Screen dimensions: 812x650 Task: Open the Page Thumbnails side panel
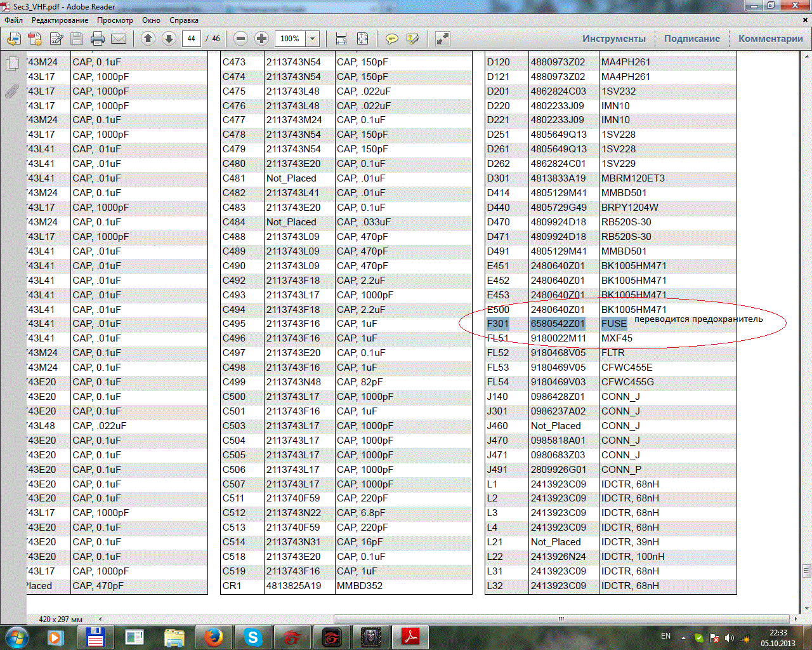point(11,64)
